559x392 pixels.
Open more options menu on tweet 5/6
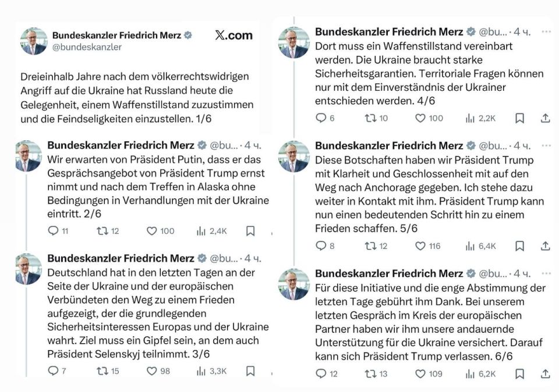[x=546, y=145]
